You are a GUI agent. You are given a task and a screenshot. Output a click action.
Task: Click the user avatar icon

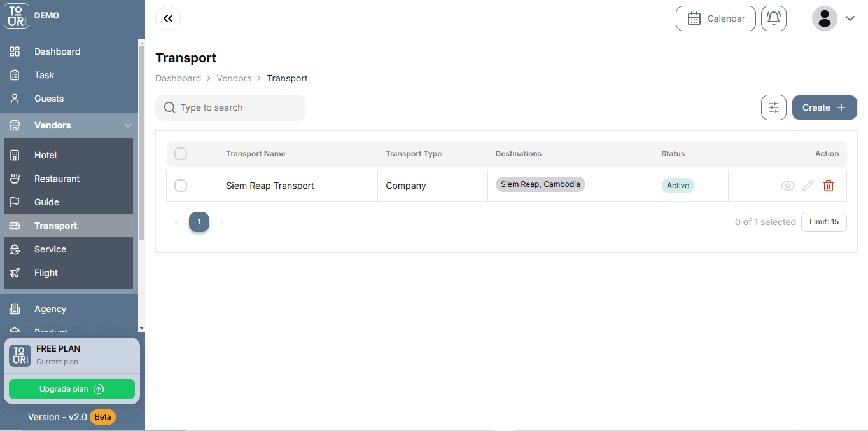coord(824,18)
